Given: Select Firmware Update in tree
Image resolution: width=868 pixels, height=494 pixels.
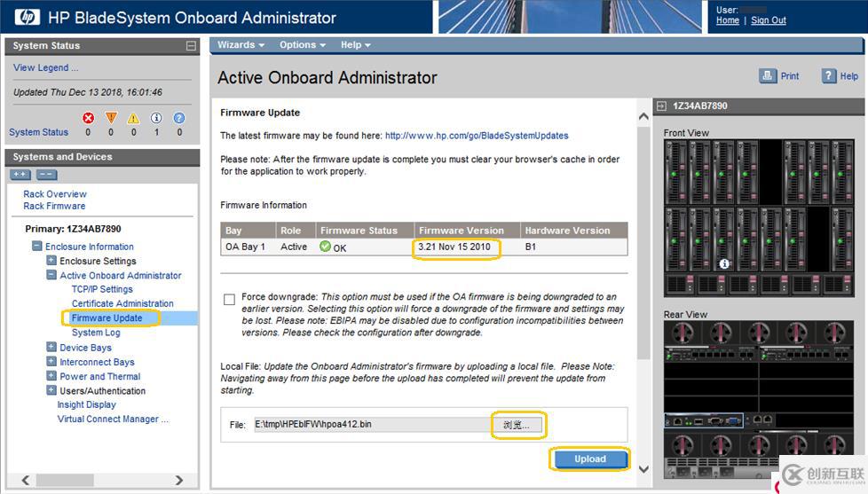Looking at the screenshot, I should pos(107,318).
